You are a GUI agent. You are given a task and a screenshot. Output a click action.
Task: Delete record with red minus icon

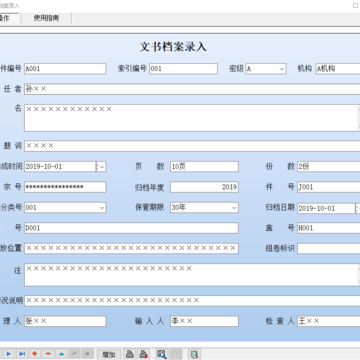click(48, 354)
